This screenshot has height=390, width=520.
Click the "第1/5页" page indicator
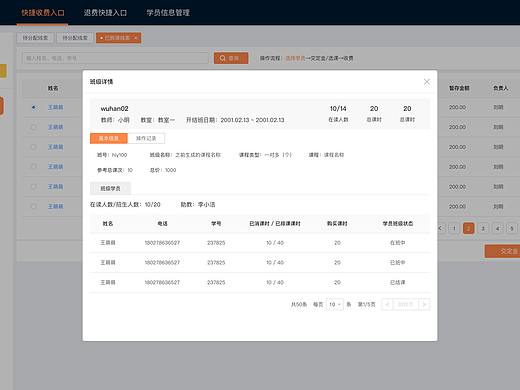(x=366, y=304)
